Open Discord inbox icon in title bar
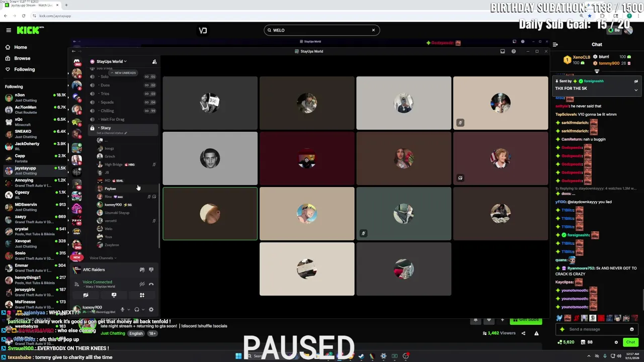 tap(502, 51)
